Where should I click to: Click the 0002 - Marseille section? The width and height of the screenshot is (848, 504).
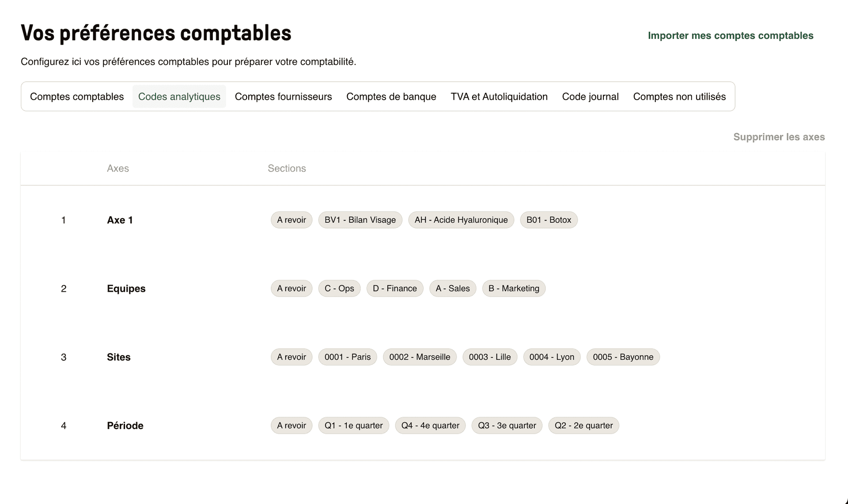[x=420, y=357]
